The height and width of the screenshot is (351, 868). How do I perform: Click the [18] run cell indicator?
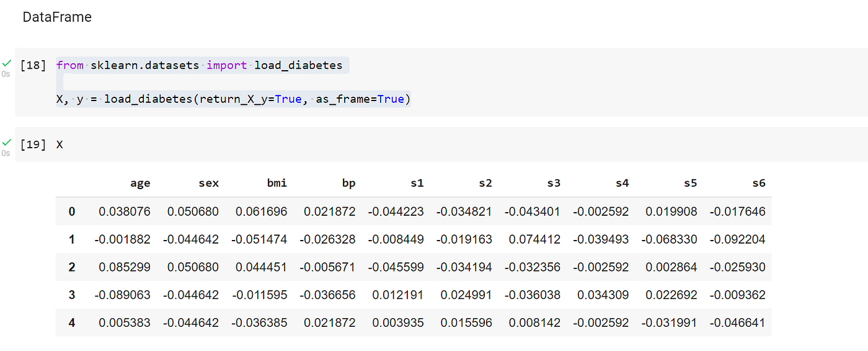(x=33, y=65)
